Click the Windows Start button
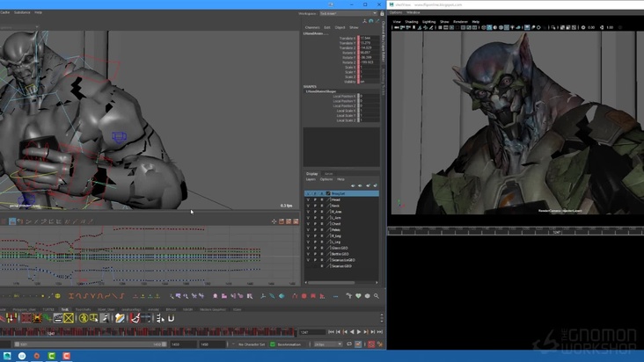 click(x=7, y=356)
